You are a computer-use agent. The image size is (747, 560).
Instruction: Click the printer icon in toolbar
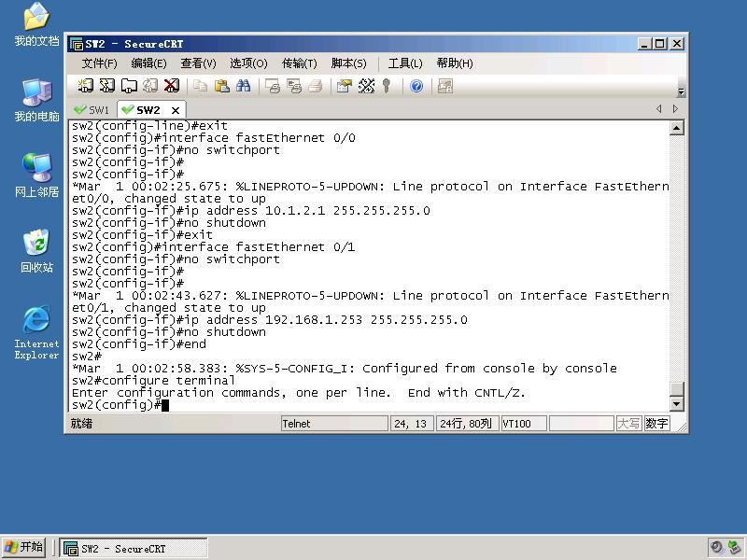coord(316,86)
